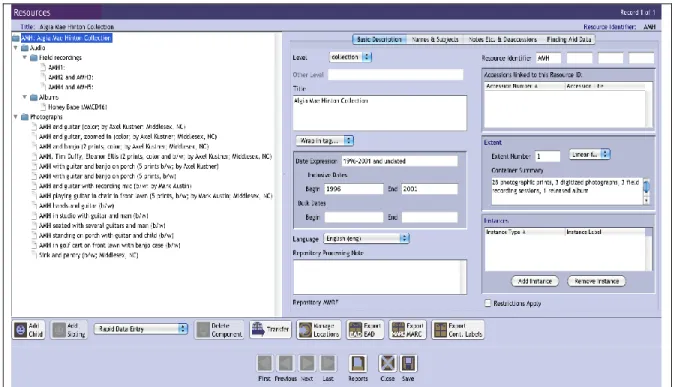Viewport: 675px width, 387px height.
Task: Collapse the Photographs tree node
Action: click(x=16, y=117)
